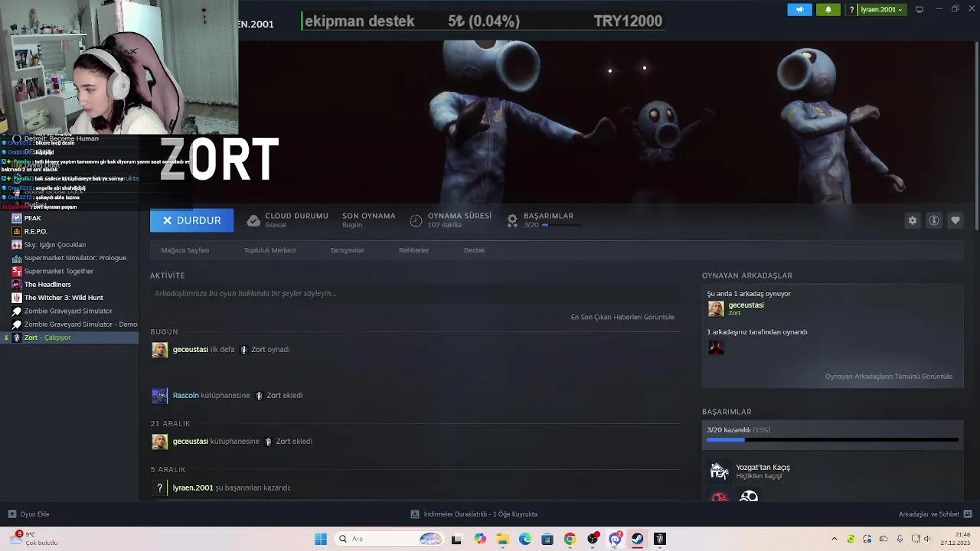Click friend avatar under previously played
This screenshot has width=980, height=551.
point(716,347)
